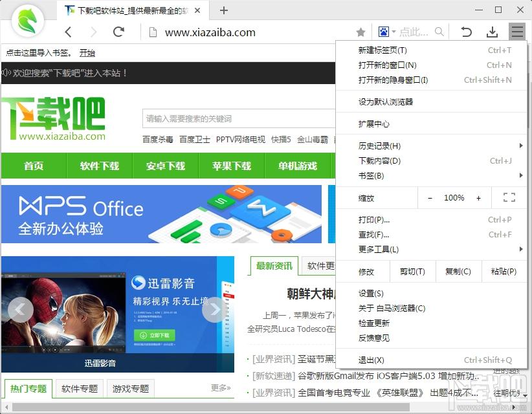The width and height of the screenshot is (532, 414).
Task: Switch to 热门专题 tab
Action: coord(28,389)
